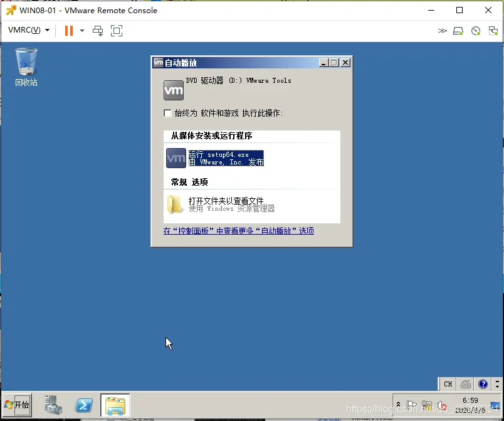This screenshot has height=421, width=504.
Task: Click the Show Desktop button in the tray
Action: [495, 406]
